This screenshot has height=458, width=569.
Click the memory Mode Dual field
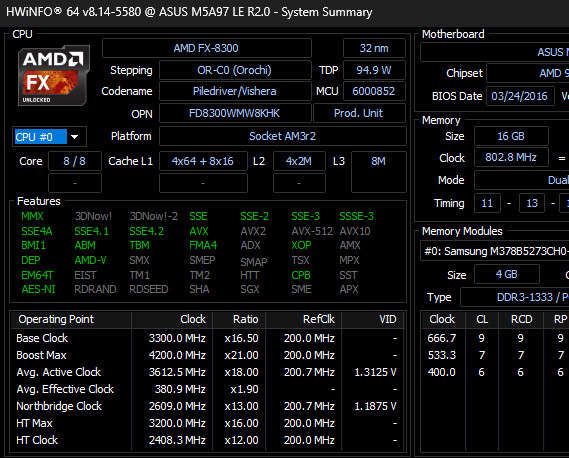(x=522, y=180)
